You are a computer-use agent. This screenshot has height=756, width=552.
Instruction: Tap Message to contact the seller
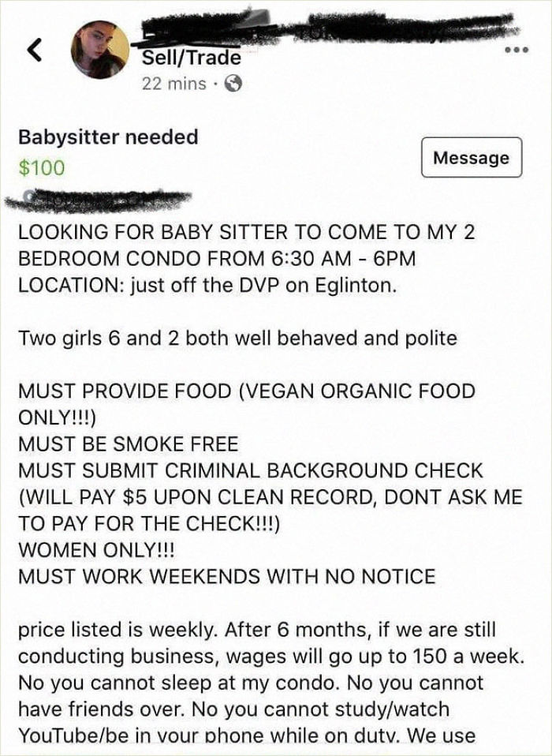click(x=472, y=158)
